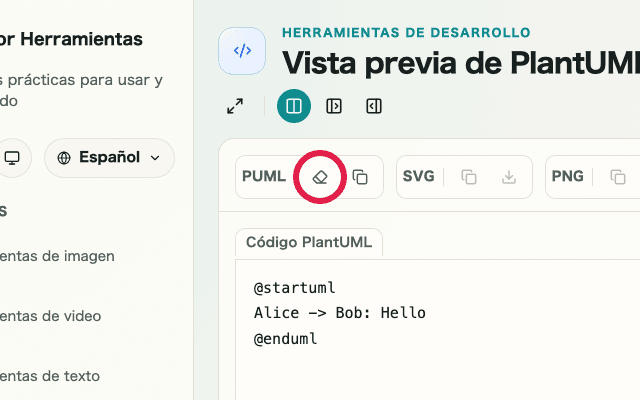Open the image tools category
The width and height of the screenshot is (640, 400).
point(57,256)
